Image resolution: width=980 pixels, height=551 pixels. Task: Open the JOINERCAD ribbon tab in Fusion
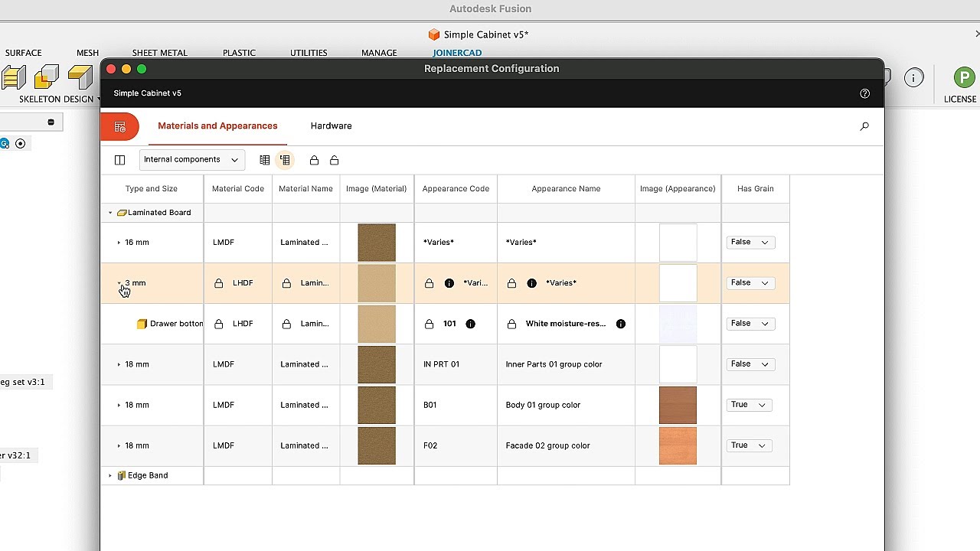pyautogui.click(x=457, y=53)
